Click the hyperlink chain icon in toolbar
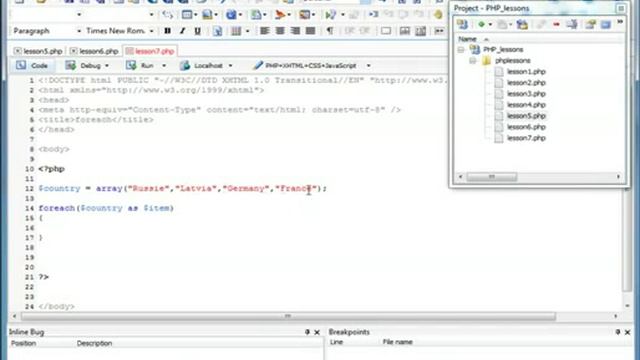The width and height of the screenshot is (640, 360). 167,15
